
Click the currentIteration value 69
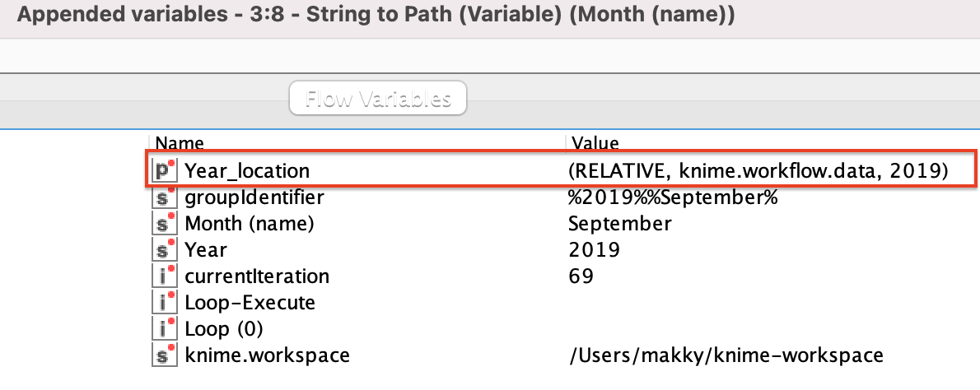[581, 276]
